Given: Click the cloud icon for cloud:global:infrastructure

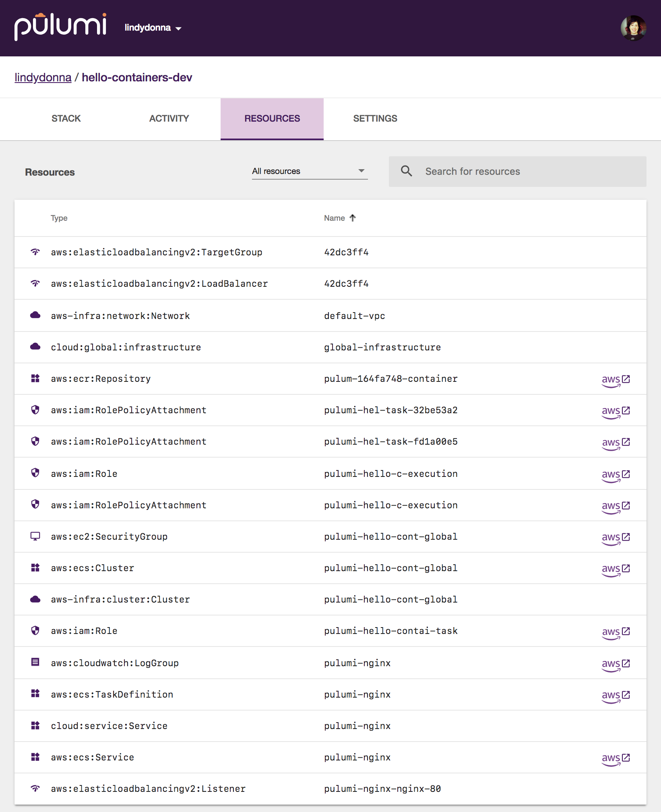Looking at the screenshot, I should 35,347.
